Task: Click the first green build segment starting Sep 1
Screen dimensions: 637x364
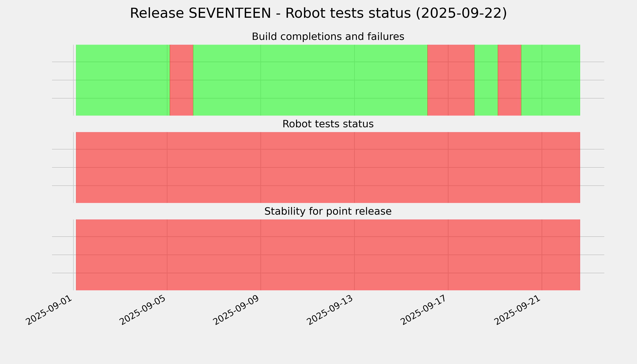Action: tap(123, 80)
